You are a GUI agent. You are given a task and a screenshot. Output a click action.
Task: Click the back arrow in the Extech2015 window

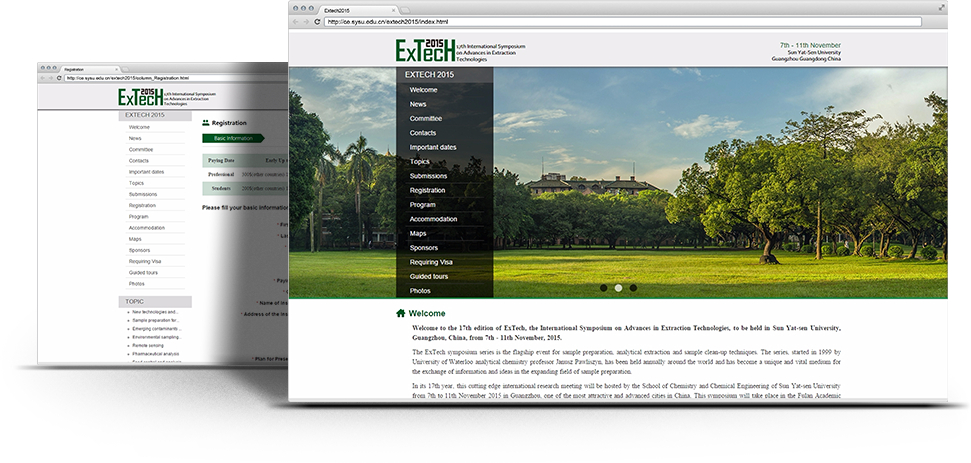[x=295, y=21]
